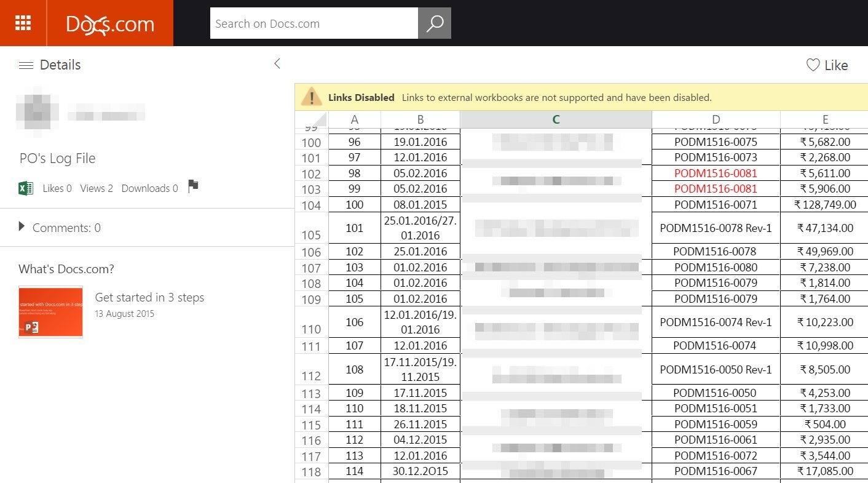Click the heart Like icon
The width and height of the screenshot is (868, 483).
click(813, 65)
